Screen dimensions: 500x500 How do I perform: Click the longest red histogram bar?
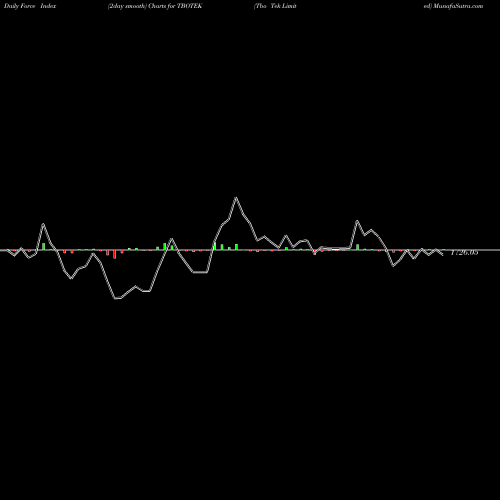115,254
